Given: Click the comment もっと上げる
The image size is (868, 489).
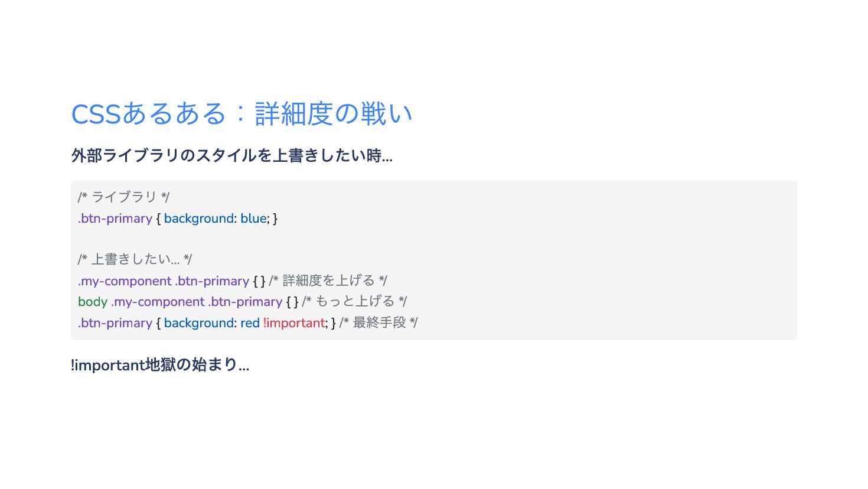Looking at the screenshot, I should [x=354, y=302].
